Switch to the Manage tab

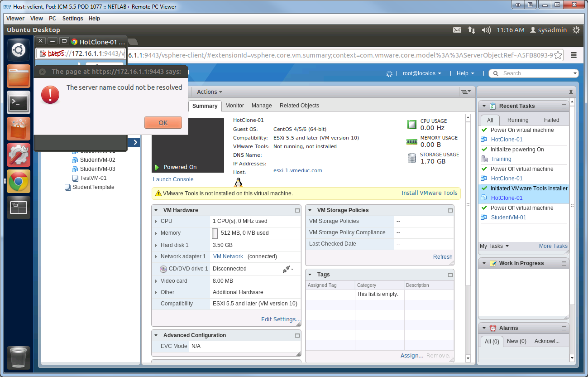point(262,106)
